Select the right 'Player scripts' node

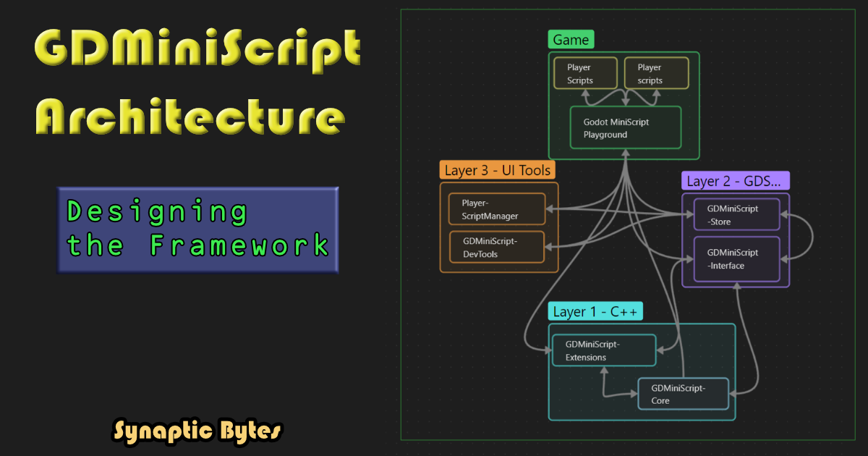tap(656, 73)
